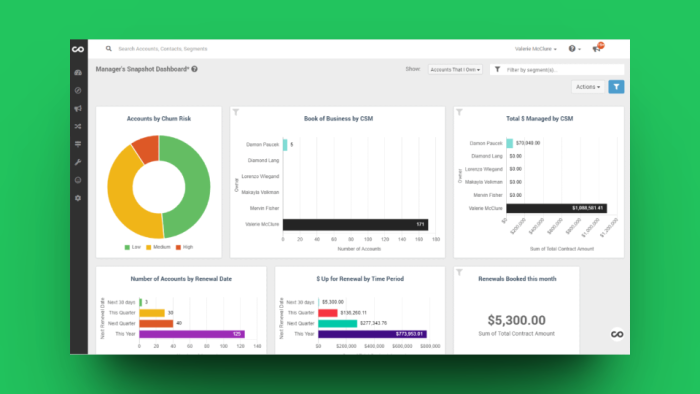Open the compass icon in the sidebar
Screen dimensions: 700x394
(78, 91)
